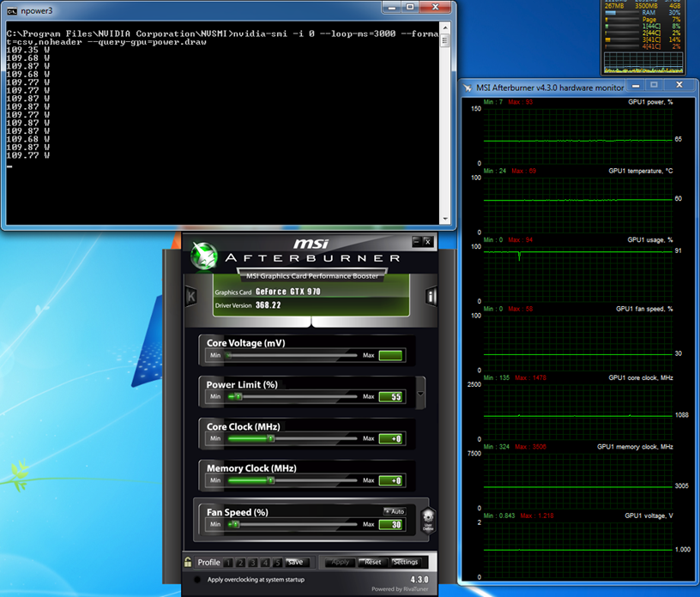Select profile slot 5

coord(278,563)
